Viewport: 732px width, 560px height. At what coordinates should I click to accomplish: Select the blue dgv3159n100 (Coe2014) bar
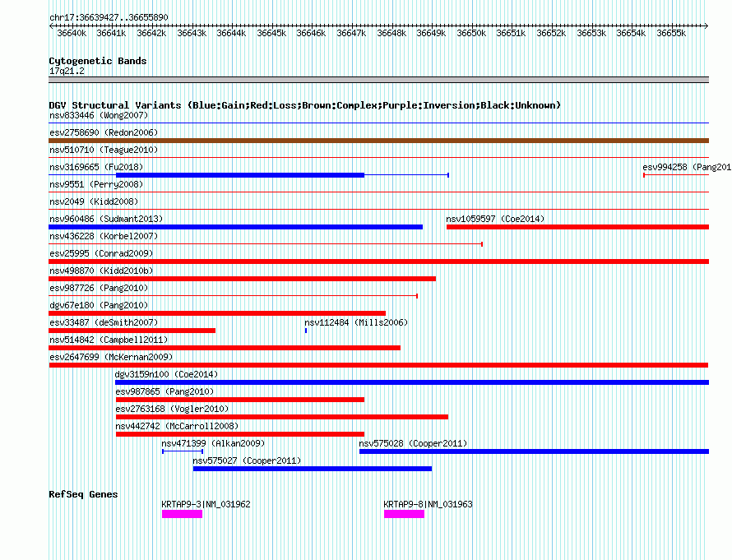point(412,382)
